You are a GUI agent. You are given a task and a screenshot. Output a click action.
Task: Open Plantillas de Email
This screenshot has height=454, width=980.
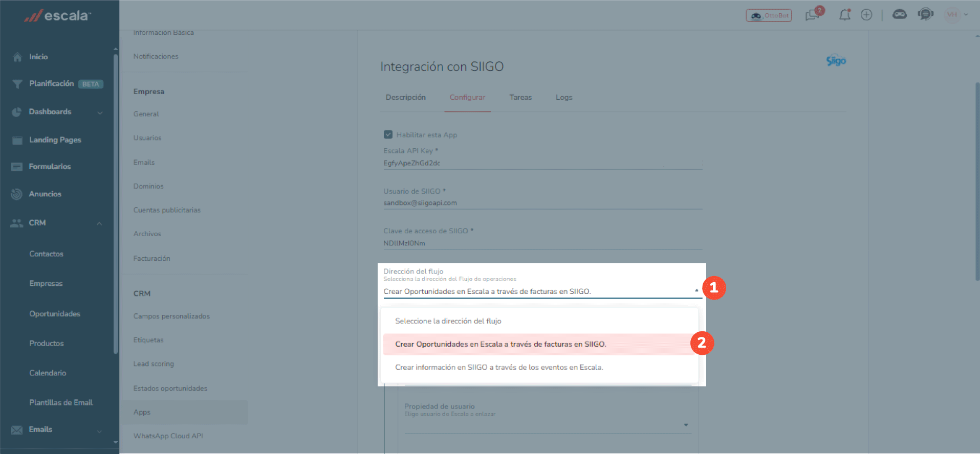click(61, 402)
